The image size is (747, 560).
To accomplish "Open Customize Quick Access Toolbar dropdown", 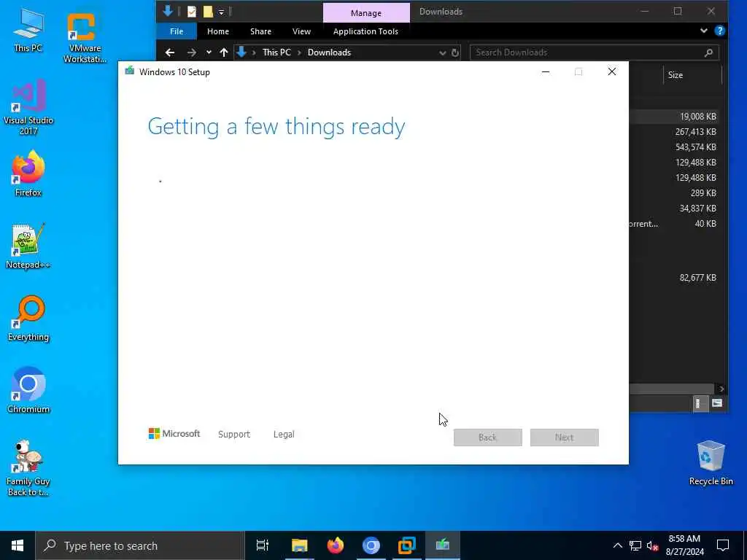I will coord(222,12).
